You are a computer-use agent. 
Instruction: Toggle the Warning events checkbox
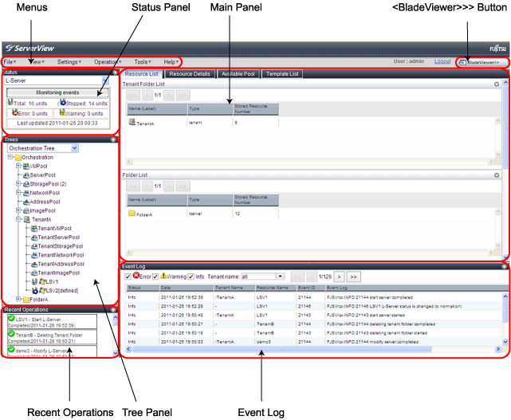[156, 277]
